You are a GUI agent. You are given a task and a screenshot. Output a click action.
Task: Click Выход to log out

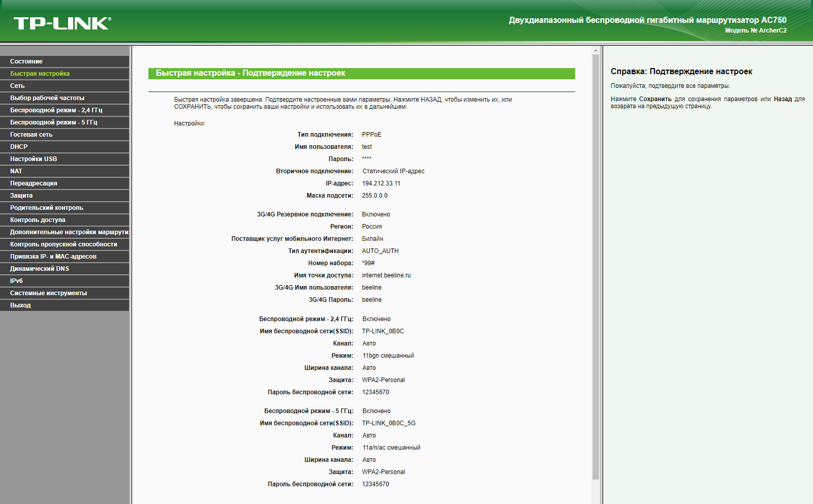(65, 305)
